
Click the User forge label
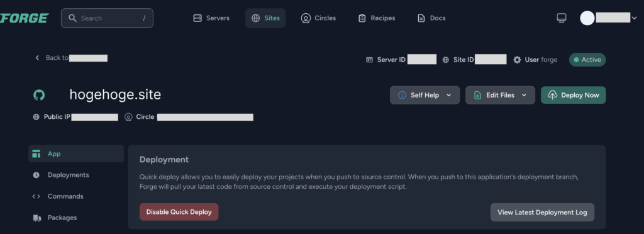coord(541,60)
